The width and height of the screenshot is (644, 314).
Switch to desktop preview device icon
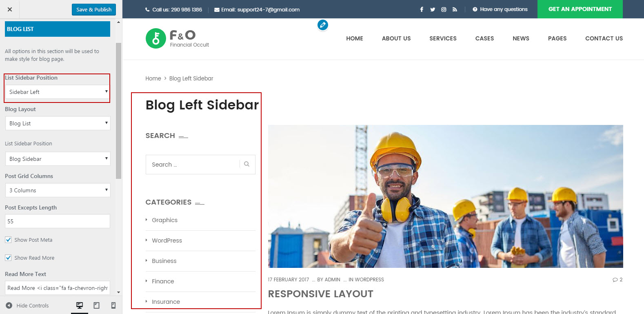click(80, 305)
